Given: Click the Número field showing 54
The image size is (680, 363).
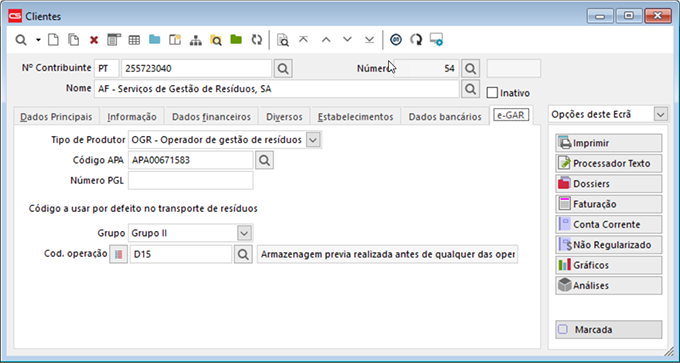Looking at the screenshot, I should tap(426, 69).
